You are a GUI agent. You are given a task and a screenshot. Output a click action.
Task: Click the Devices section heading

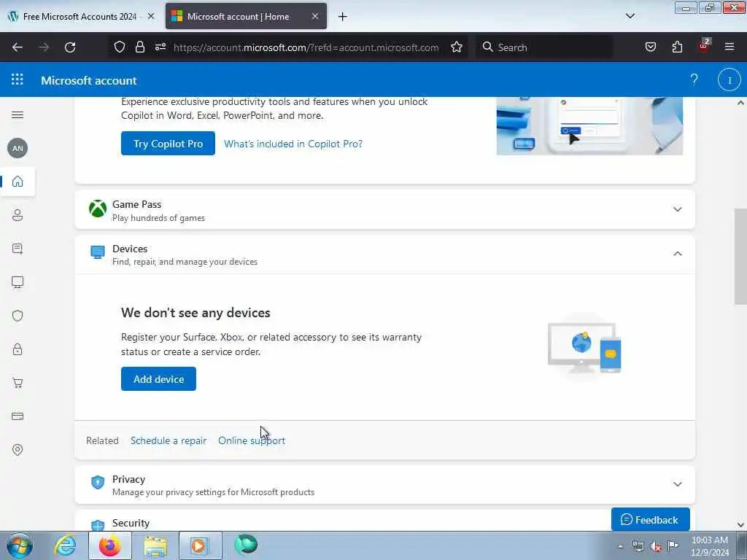[130, 249]
